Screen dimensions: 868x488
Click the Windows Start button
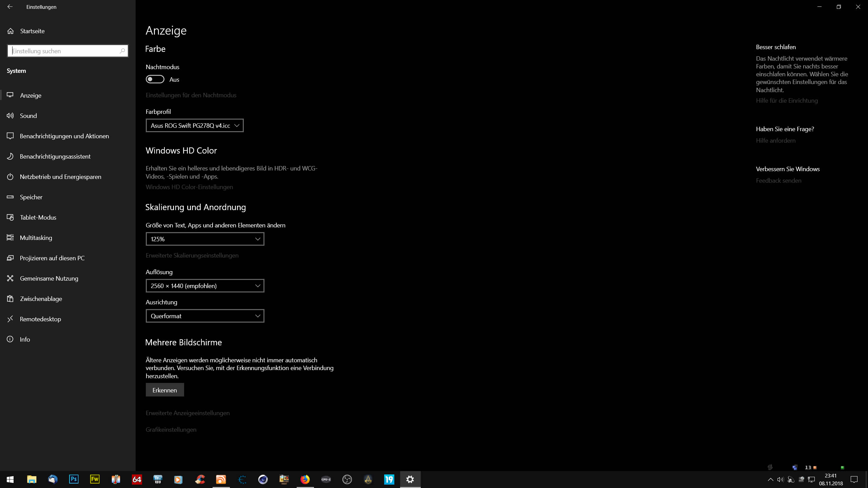click(x=10, y=479)
